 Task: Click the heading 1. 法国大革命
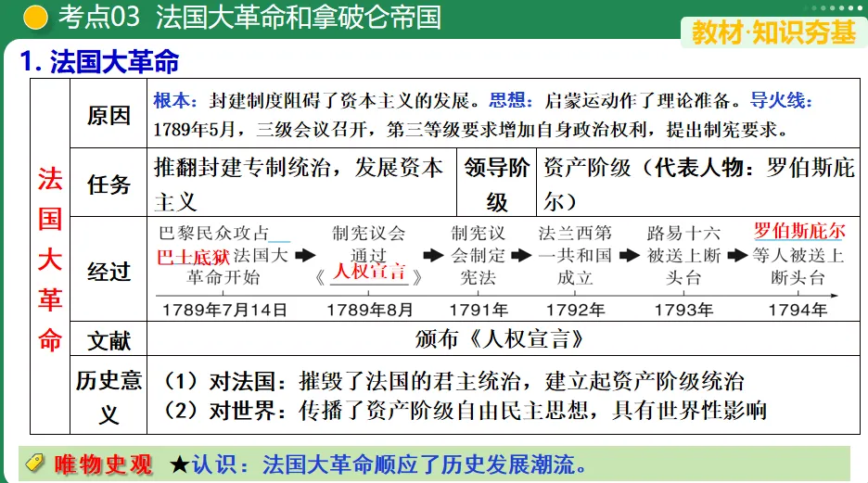99,61
